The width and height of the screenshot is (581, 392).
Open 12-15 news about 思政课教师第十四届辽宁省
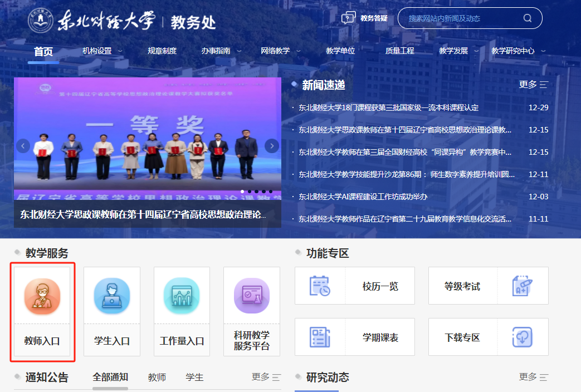tap(405, 130)
